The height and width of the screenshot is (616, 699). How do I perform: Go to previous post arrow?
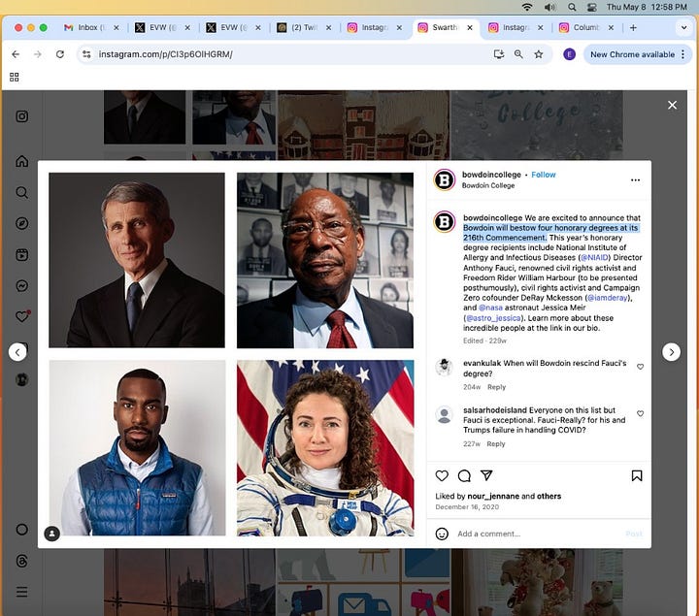(x=17, y=352)
